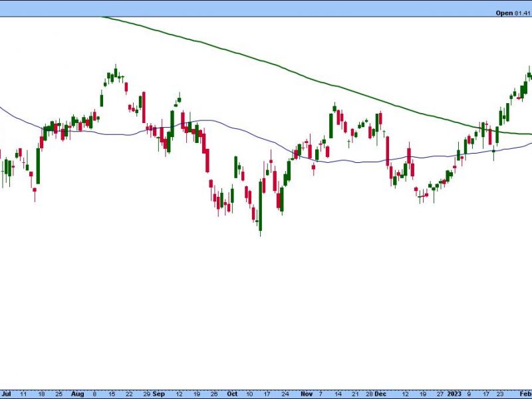Click the Aug label on the date axis
The image size is (532, 399).
tap(77, 394)
